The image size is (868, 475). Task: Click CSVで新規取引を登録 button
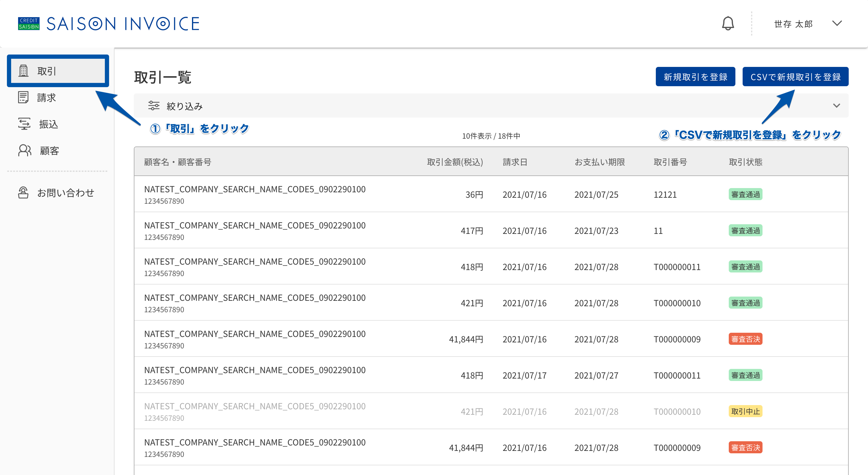(x=795, y=77)
